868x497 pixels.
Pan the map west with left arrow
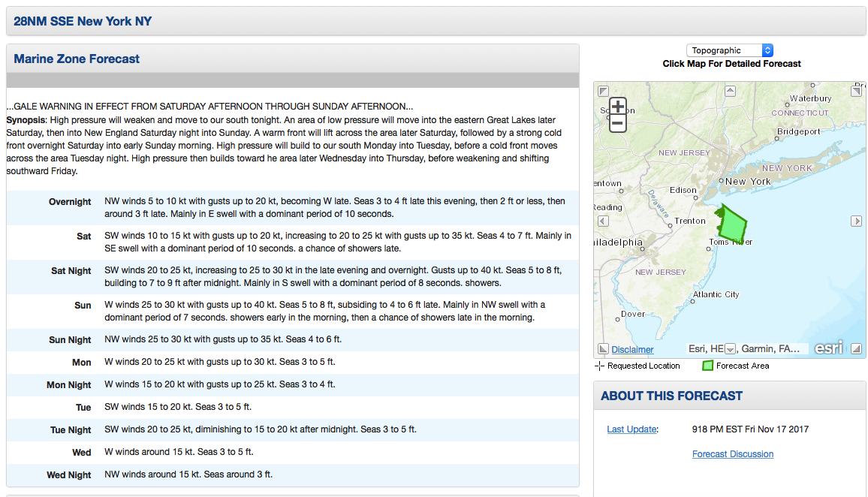[603, 221]
